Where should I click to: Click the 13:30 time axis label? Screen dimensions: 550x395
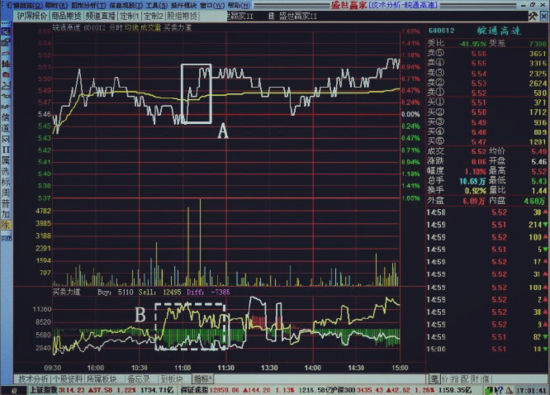click(269, 368)
